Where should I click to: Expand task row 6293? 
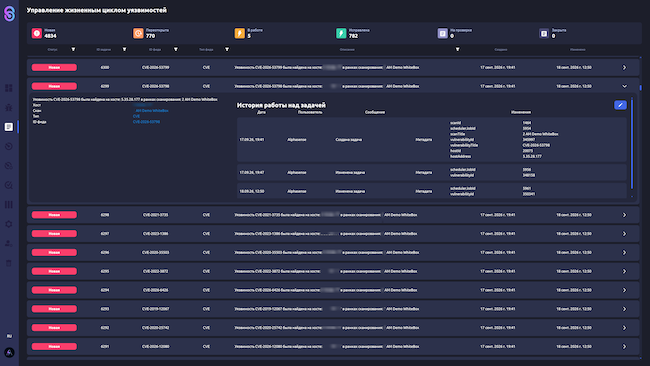624,309
